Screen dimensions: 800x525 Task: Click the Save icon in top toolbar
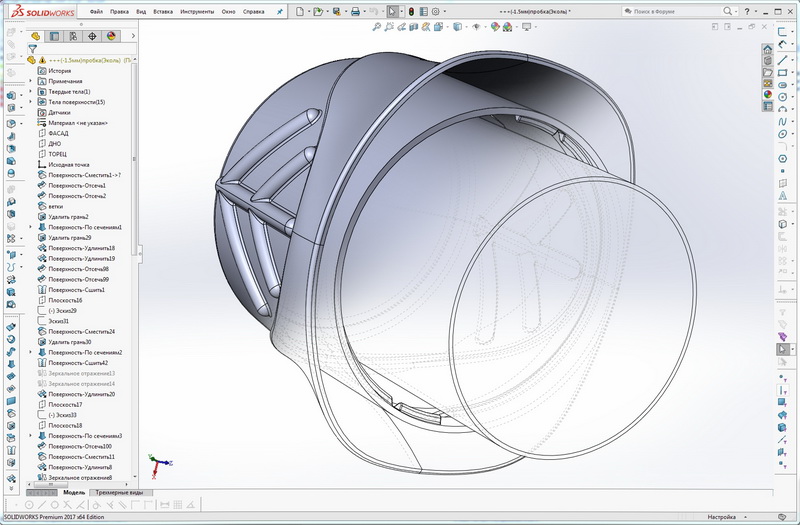click(337, 11)
